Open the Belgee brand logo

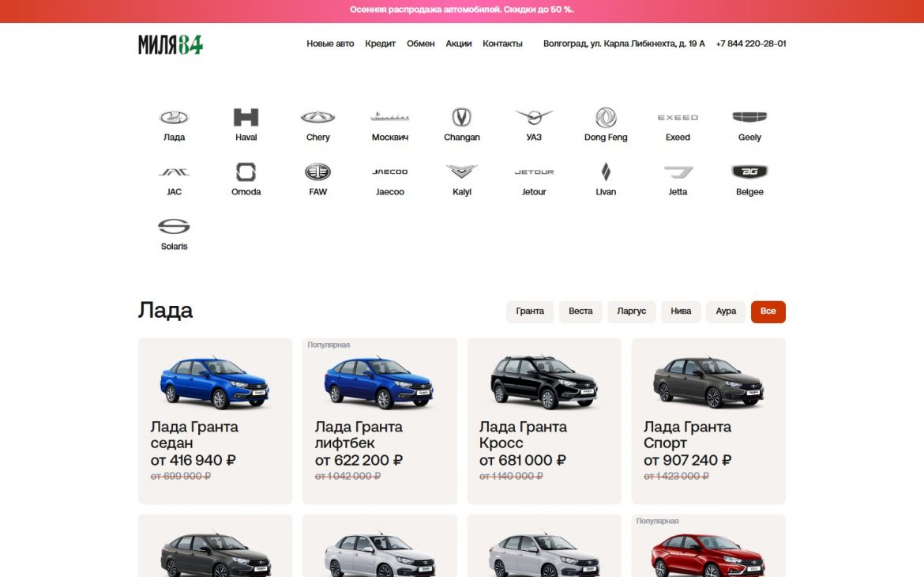[749, 172]
